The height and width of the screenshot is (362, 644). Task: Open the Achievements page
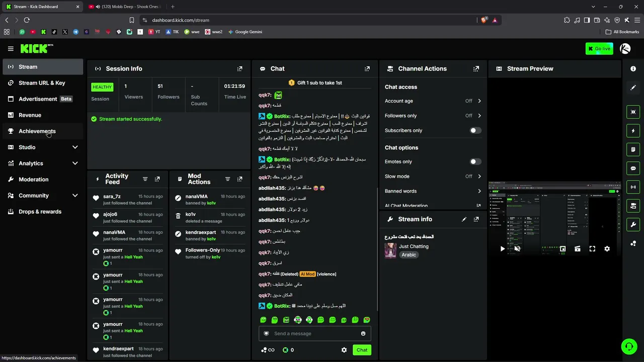43,131
